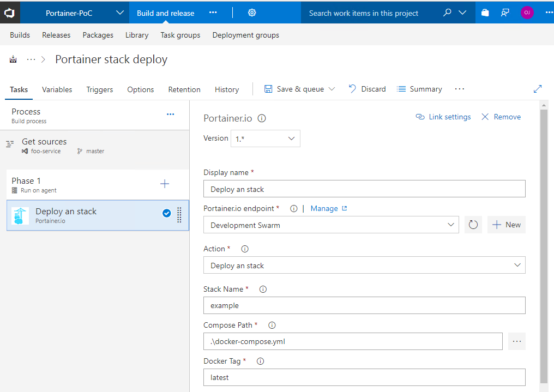This screenshot has width=554, height=392.
Task: Click the VSTS logo icon
Action: [x=9, y=13]
